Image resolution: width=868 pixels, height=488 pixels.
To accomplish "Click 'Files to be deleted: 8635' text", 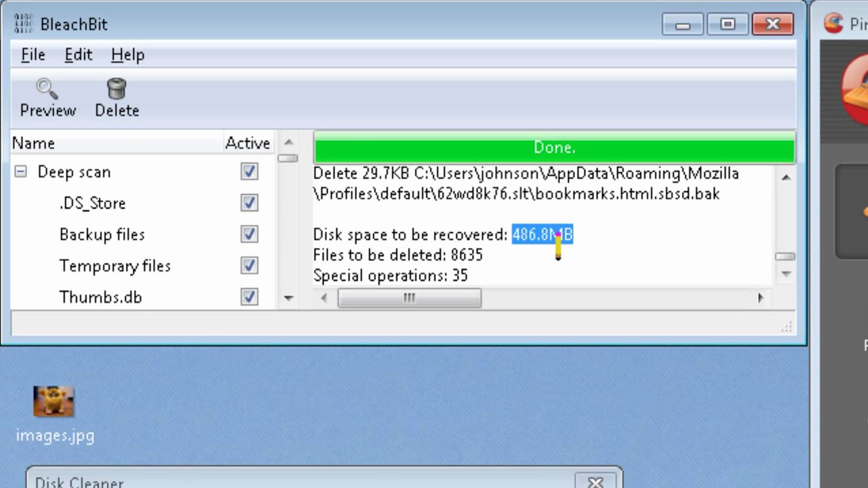I will (397, 255).
